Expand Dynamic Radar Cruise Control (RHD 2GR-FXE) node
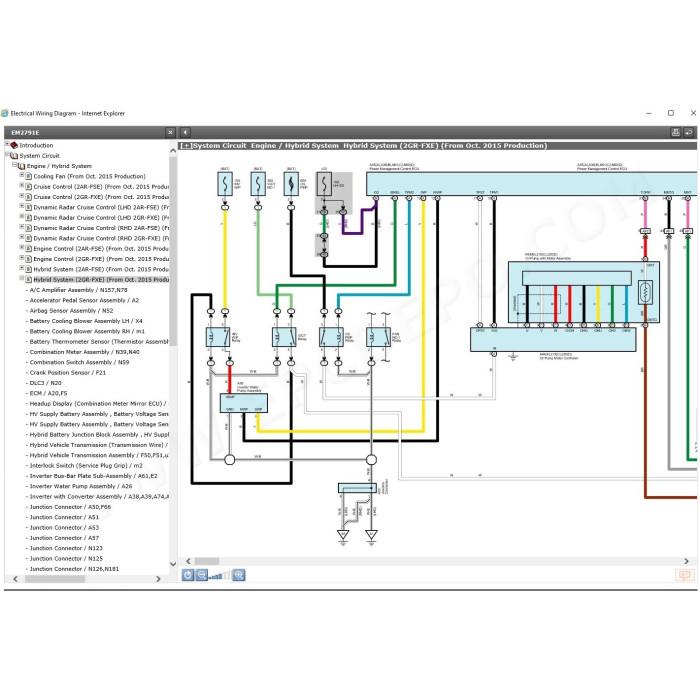 point(21,237)
